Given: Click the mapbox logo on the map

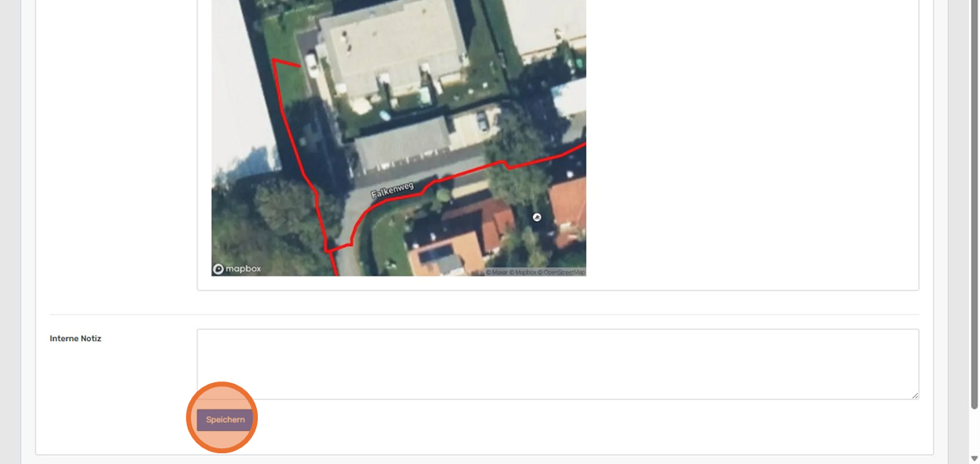Looking at the screenshot, I should [x=237, y=269].
